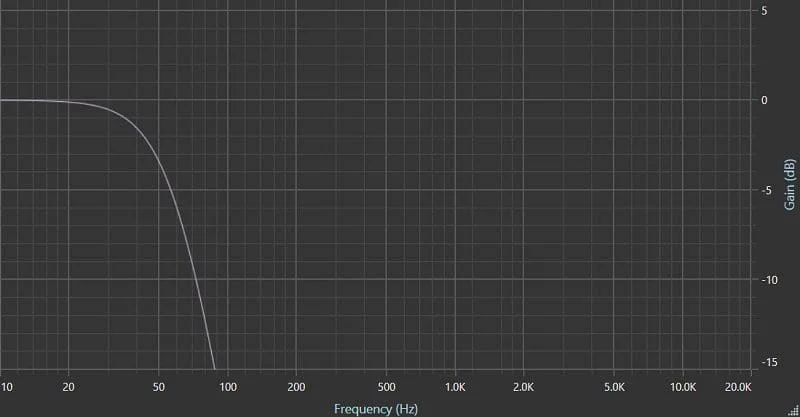The image size is (800, 417).
Task: Click the '20' frequency axis label
Action: click(68, 387)
